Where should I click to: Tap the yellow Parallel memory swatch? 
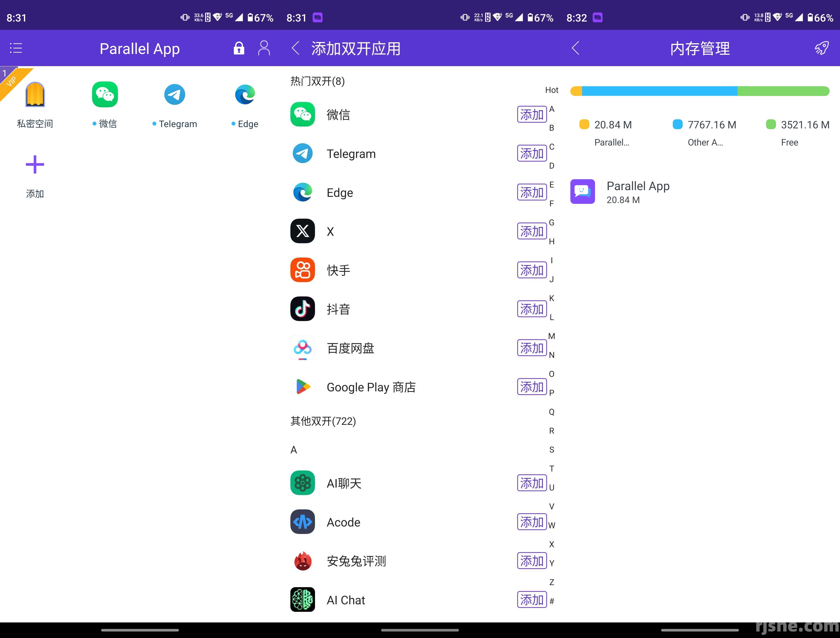point(584,124)
